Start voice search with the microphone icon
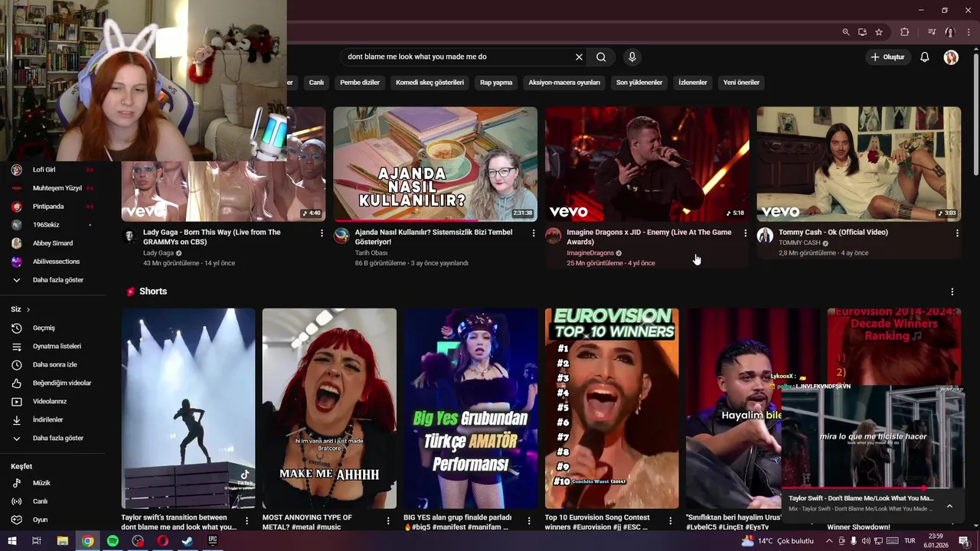Viewport: 980px width, 551px height. click(632, 57)
